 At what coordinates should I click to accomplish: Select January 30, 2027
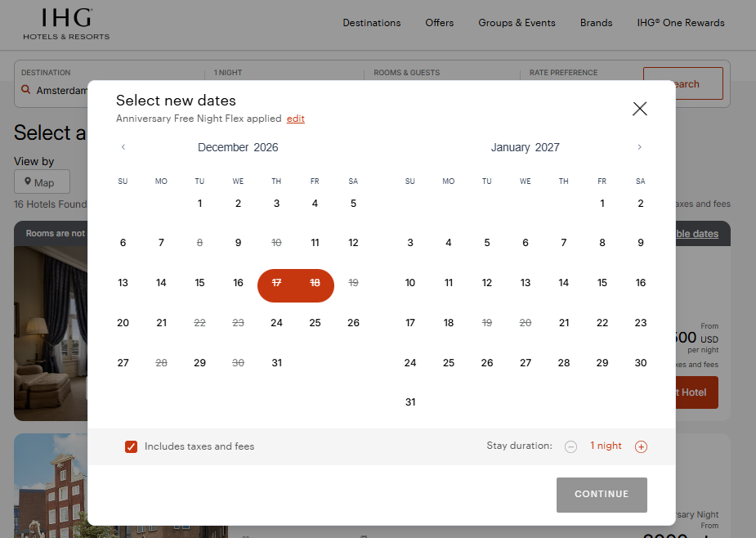640,363
